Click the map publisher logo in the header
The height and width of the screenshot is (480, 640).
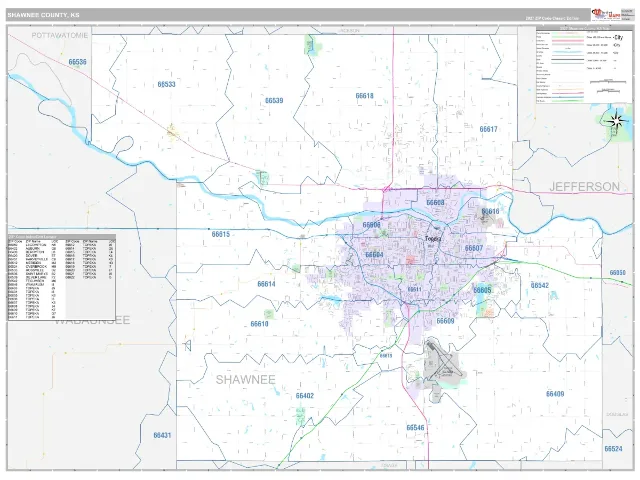pos(606,15)
